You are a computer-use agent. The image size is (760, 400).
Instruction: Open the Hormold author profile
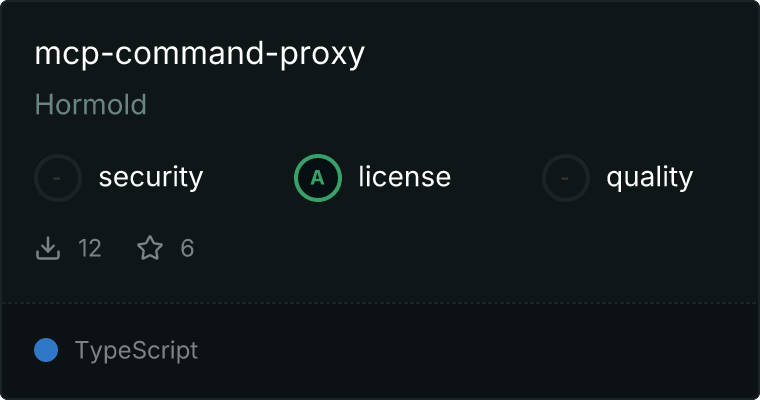91,105
